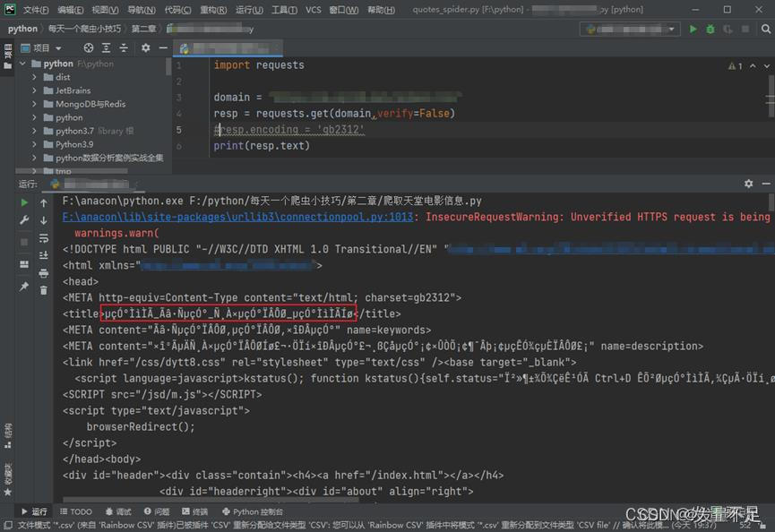This screenshot has width=775, height=532.
Task: Expand the JetBrains folder
Action: (x=34, y=90)
